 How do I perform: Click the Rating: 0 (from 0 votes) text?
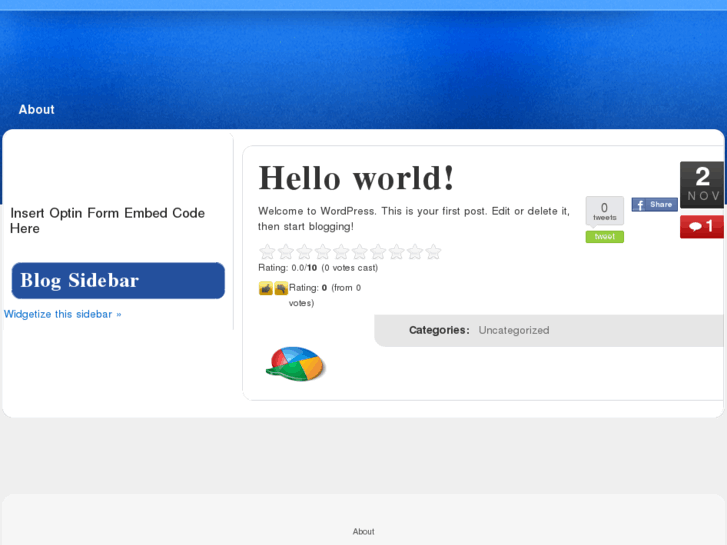tap(325, 295)
